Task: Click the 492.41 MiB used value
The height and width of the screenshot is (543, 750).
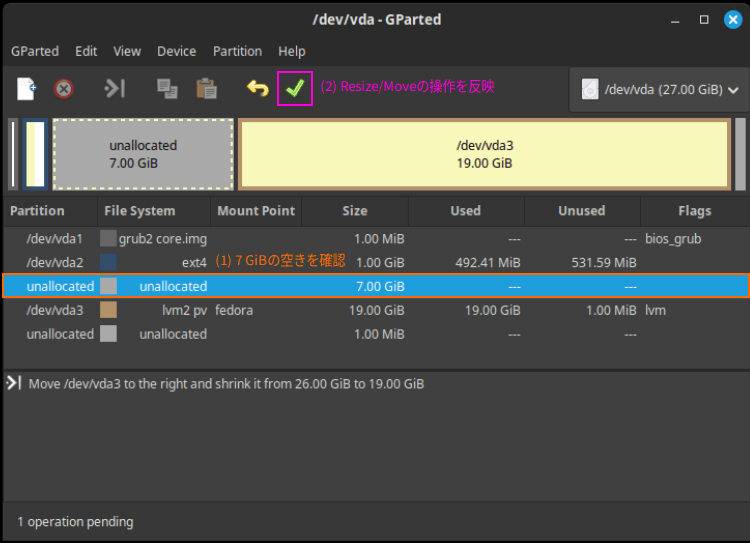Action: point(488,263)
